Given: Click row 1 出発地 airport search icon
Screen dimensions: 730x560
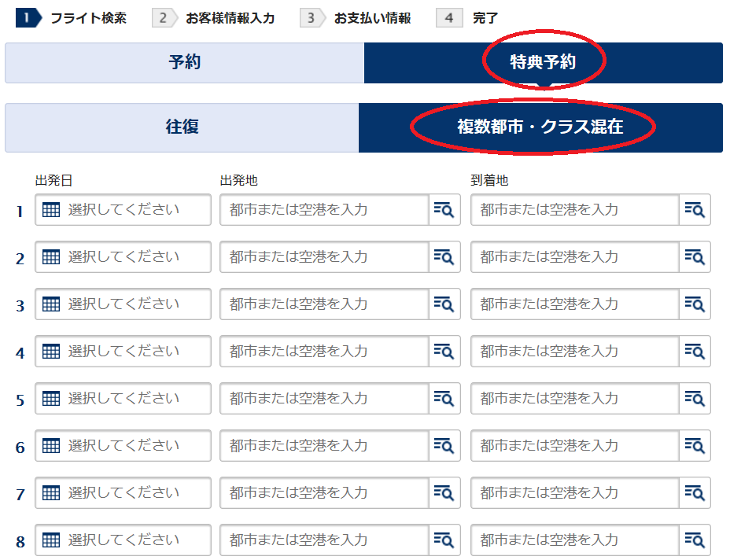Looking at the screenshot, I should click(444, 210).
